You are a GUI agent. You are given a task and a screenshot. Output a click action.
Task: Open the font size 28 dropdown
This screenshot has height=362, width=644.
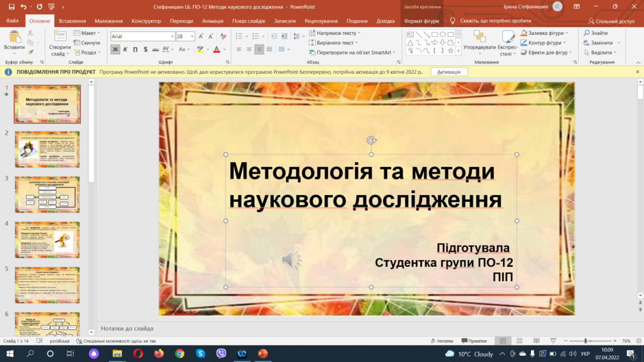point(192,36)
